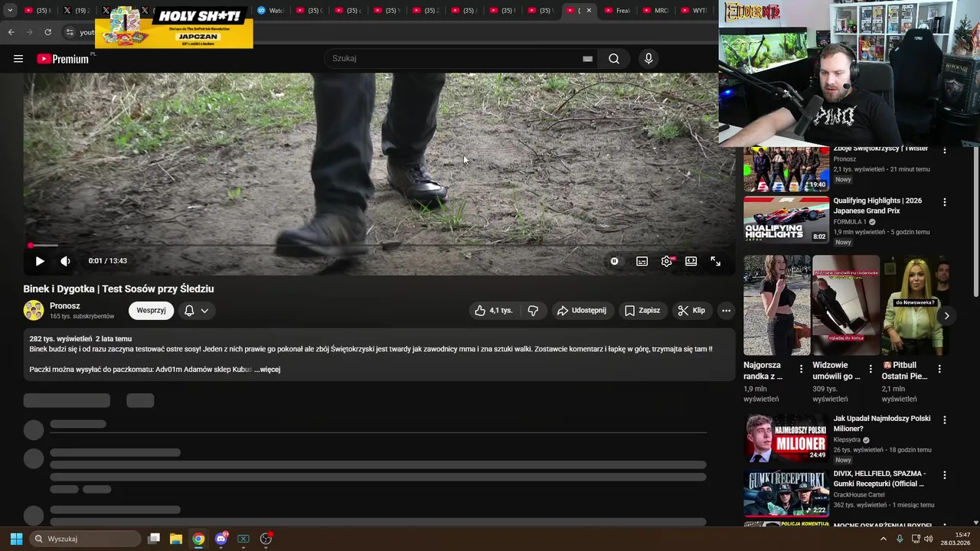The width and height of the screenshot is (980, 551).
Task: Switch to the (19) X browser tab
Action: (77, 11)
